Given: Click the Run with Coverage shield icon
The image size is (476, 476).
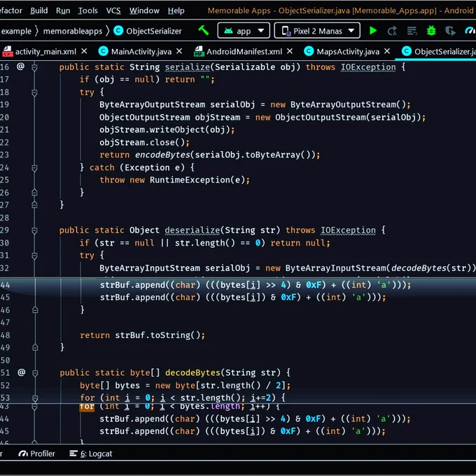Looking at the screenshot, I should (450, 31).
